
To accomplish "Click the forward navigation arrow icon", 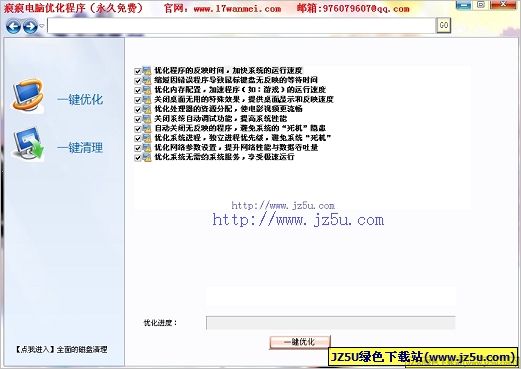I will pyautogui.click(x=30, y=26).
